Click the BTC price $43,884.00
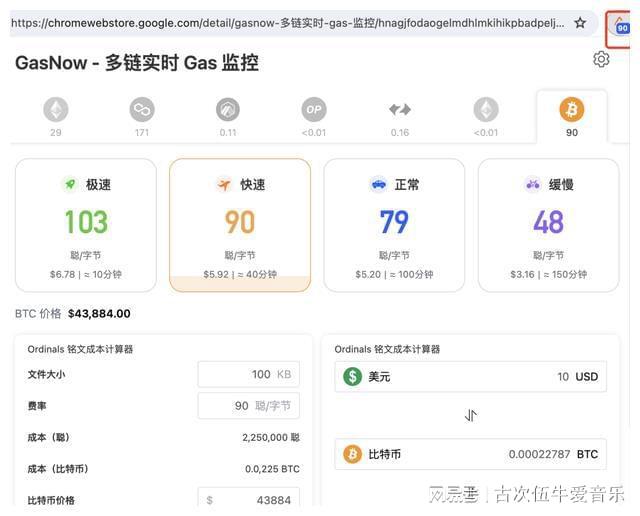Screen dimensions: 640x516 pyautogui.click(x=99, y=314)
